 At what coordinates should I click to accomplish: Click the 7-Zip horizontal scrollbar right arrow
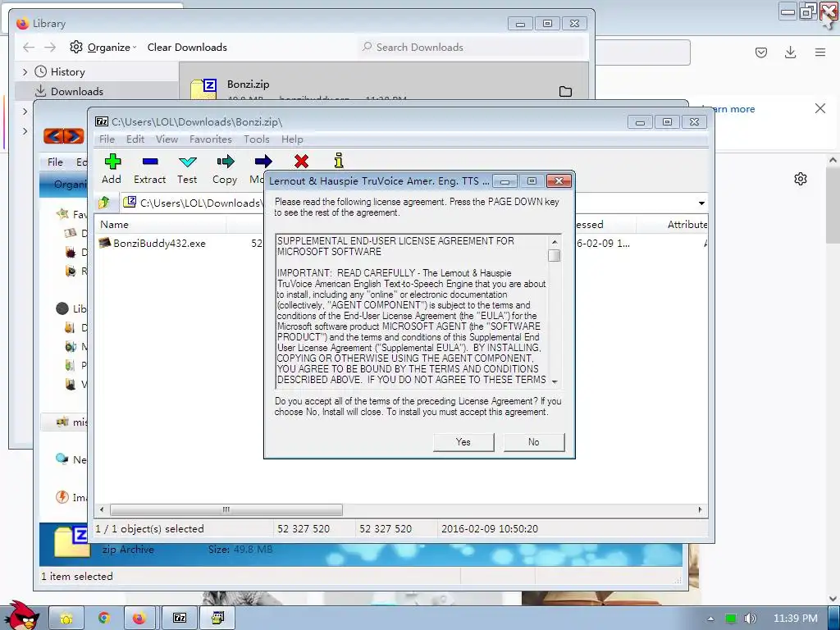click(700, 509)
